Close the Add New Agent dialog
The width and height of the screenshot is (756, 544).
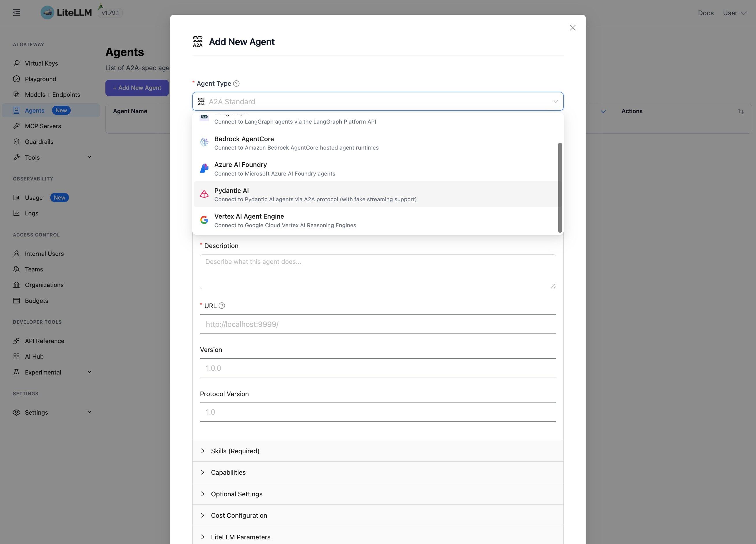(x=573, y=28)
